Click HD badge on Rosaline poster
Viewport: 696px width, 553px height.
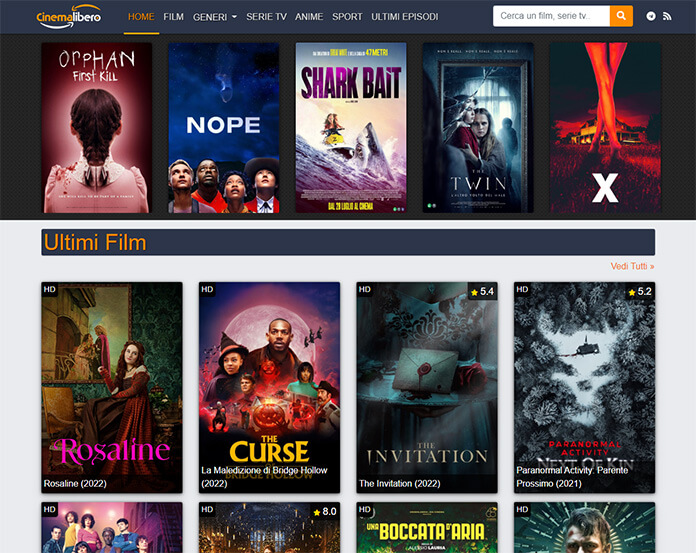pos(49,289)
